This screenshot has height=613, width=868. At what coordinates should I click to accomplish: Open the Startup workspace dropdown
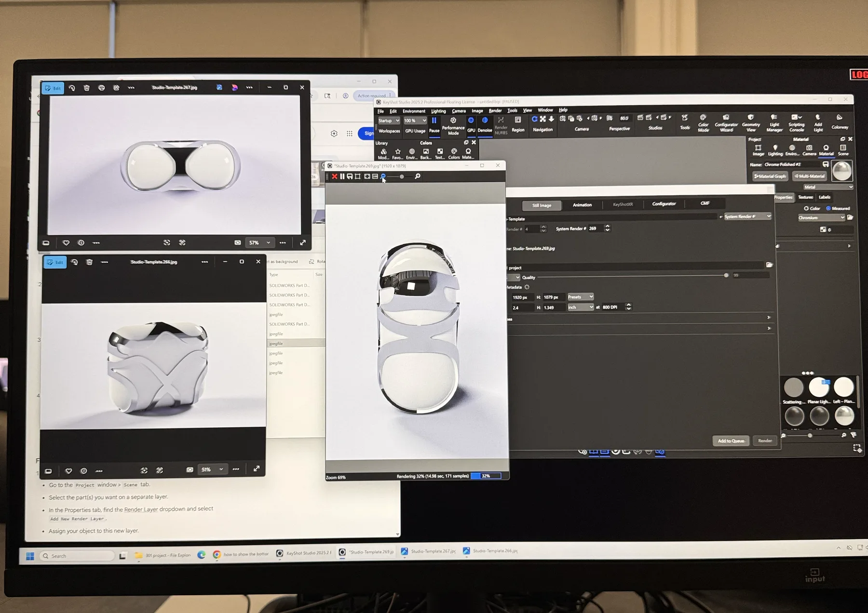point(389,120)
